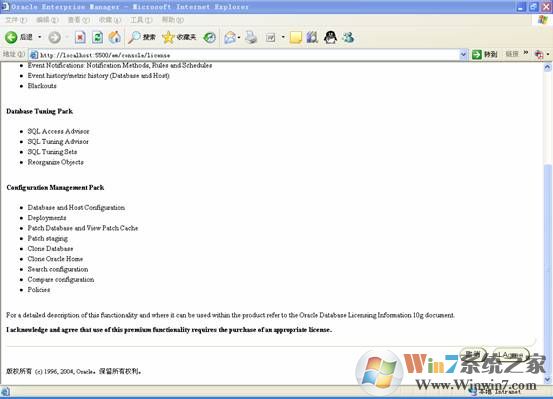Click the 'Search configuration' list item
Image resolution: width=553 pixels, height=399 pixels.
pos(58,269)
